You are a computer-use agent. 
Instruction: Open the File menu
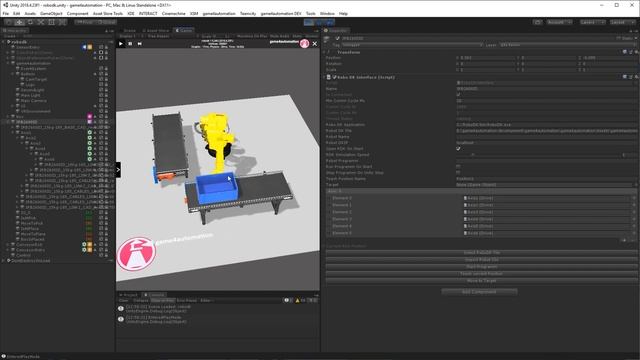[x=6, y=13]
